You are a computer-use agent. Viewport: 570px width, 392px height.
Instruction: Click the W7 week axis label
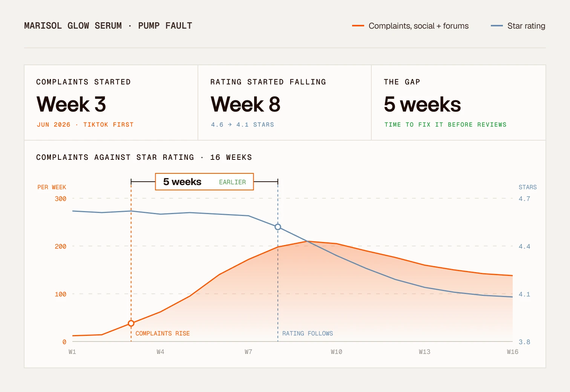248,352
